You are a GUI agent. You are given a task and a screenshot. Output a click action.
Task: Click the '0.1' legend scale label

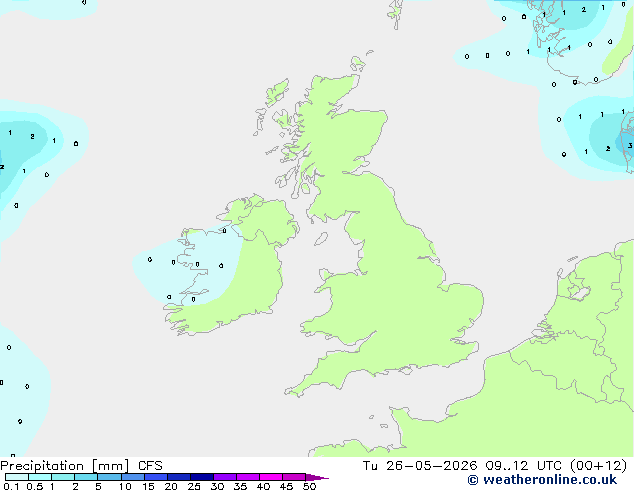tap(11, 486)
